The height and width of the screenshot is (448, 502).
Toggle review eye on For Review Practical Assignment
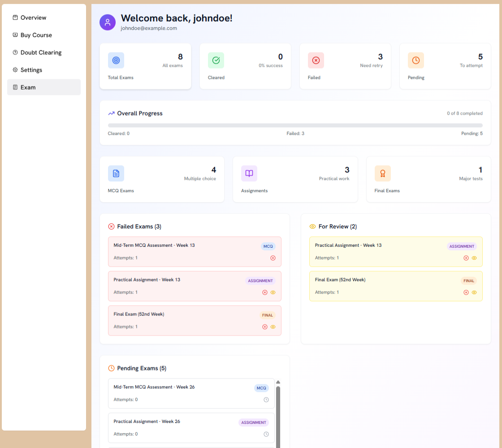(x=474, y=258)
